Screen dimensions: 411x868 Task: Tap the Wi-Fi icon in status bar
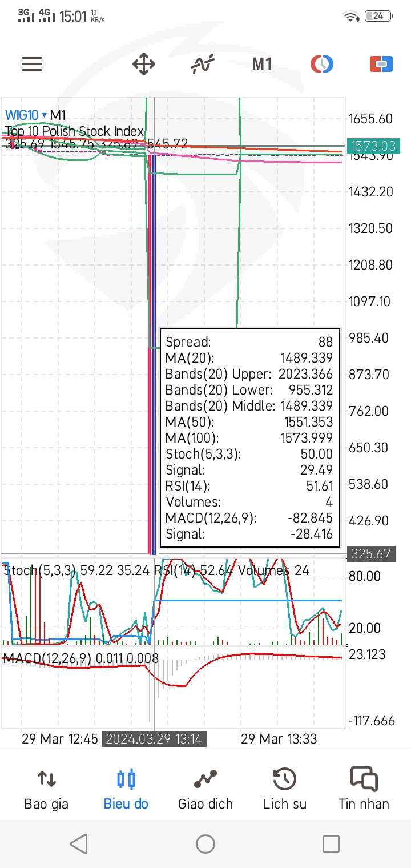(x=352, y=17)
